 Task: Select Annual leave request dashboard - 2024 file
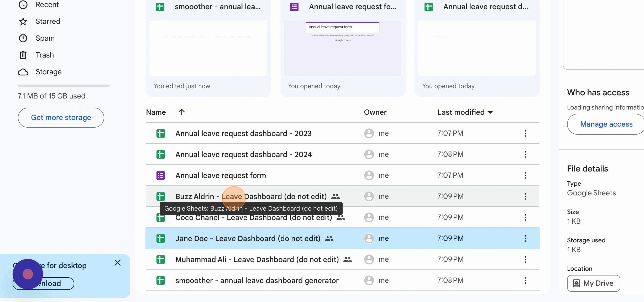243,154
